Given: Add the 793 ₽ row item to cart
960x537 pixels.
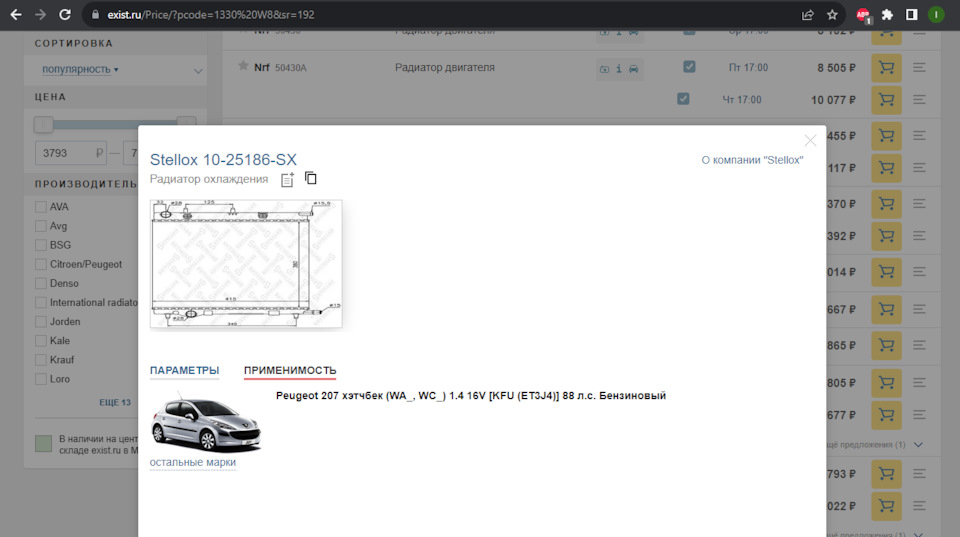Looking at the screenshot, I should 887,474.
